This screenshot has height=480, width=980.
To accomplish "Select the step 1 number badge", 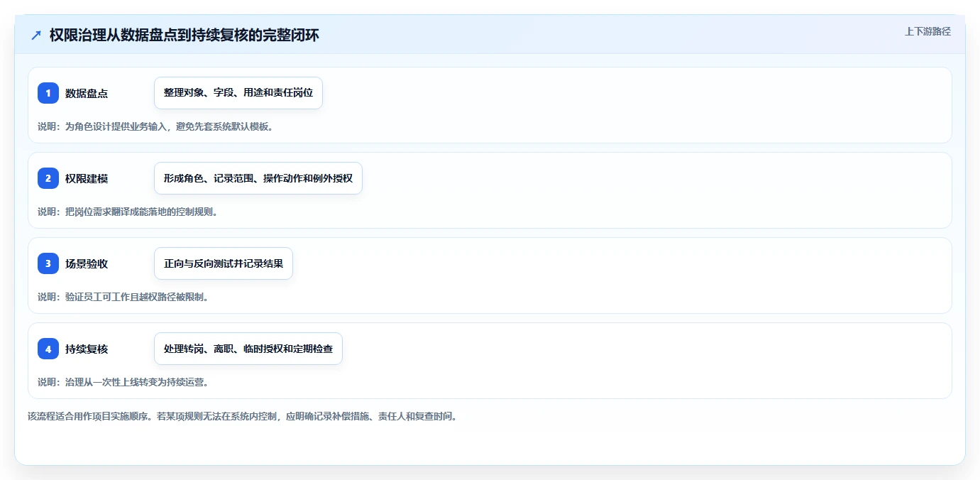I will pos(48,93).
